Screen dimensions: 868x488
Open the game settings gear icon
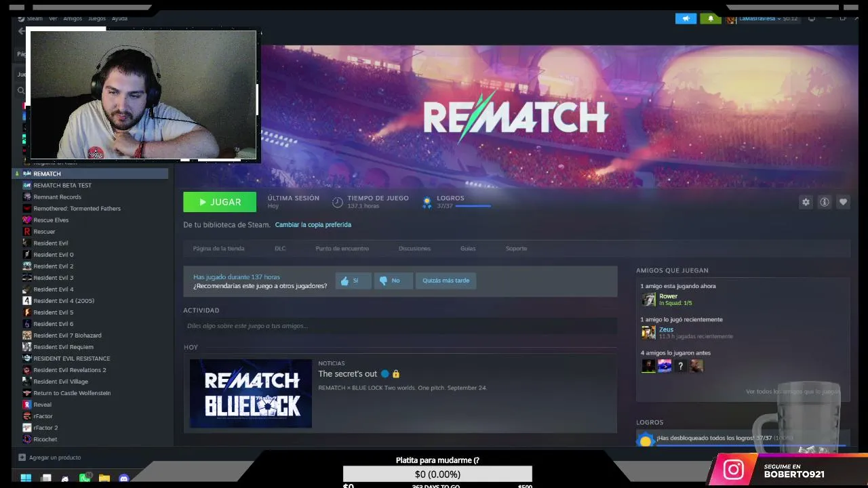(x=806, y=202)
